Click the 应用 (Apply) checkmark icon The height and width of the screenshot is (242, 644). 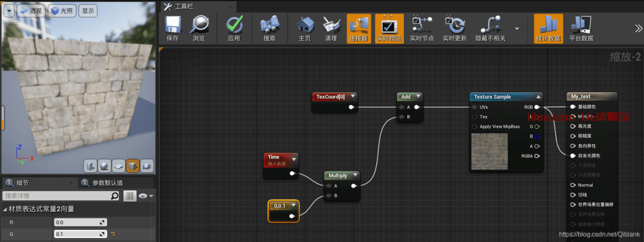click(234, 25)
